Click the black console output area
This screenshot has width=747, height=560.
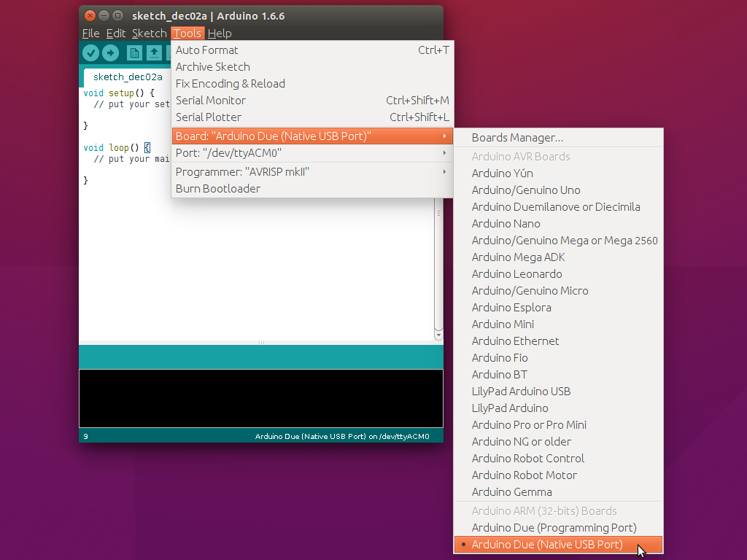(261, 399)
